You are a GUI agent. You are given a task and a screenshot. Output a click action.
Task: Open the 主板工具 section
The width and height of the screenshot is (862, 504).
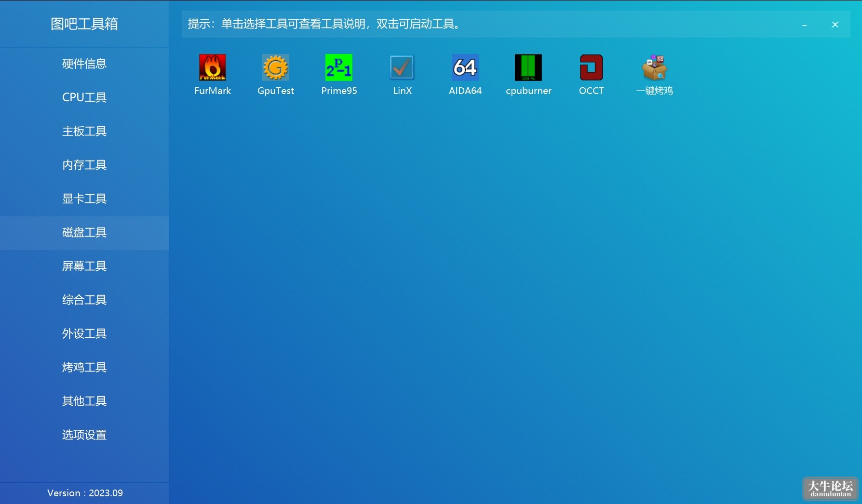click(x=84, y=131)
